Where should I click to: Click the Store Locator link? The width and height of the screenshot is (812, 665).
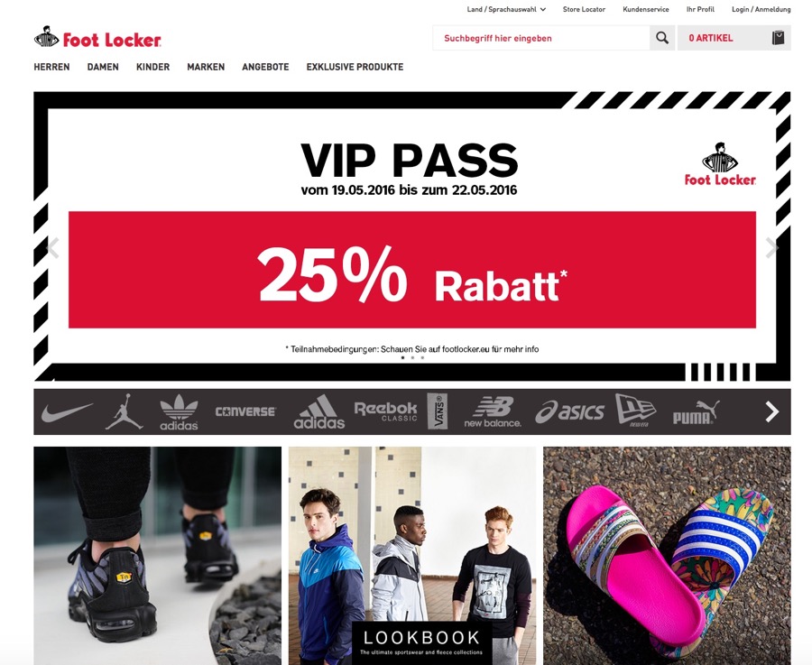click(x=584, y=9)
